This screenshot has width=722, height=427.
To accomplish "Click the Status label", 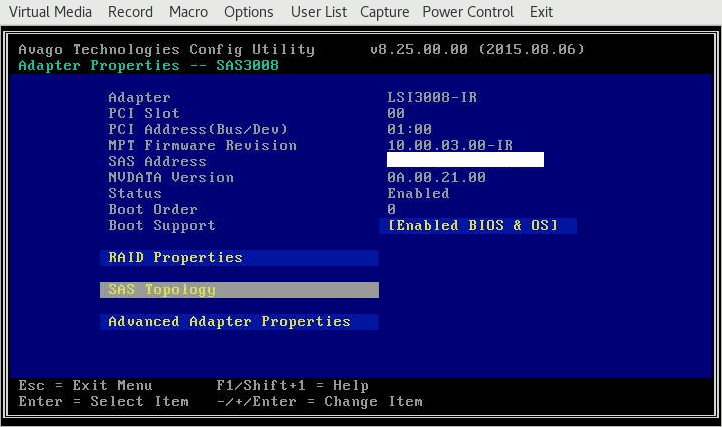I will coord(135,193).
